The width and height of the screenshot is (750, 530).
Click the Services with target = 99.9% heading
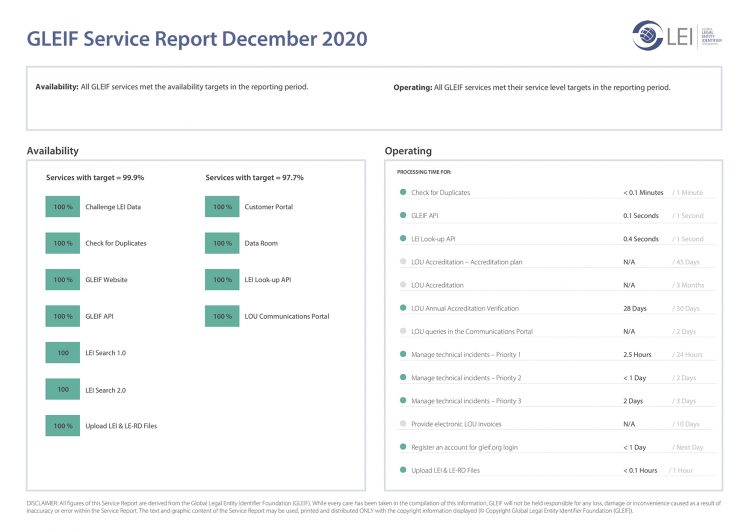click(x=95, y=177)
